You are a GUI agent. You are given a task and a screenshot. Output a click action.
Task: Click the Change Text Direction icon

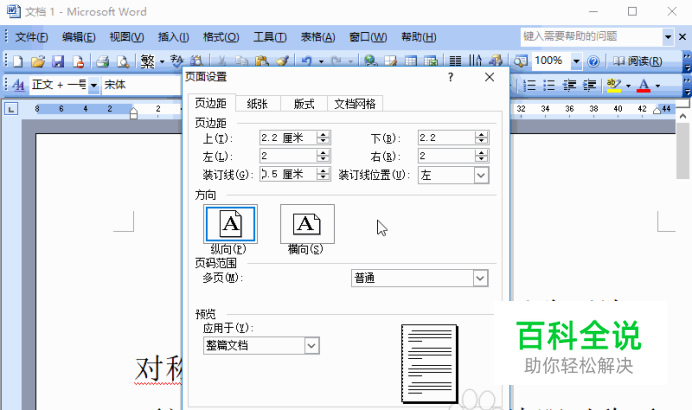click(475, 61)
